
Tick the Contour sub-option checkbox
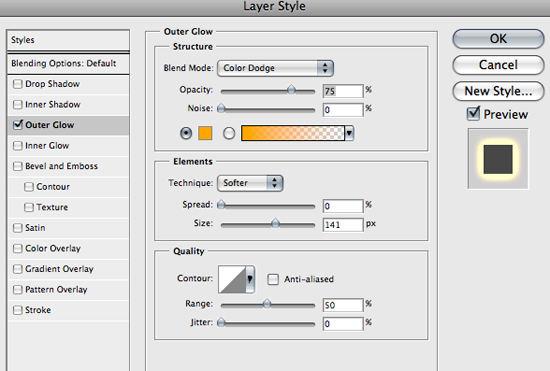(29, 187)
